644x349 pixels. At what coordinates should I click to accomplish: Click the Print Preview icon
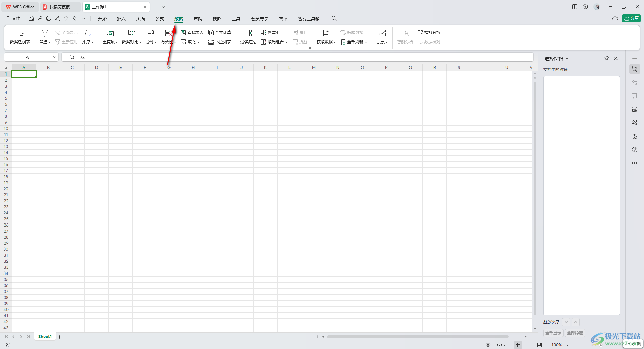(x=57, y=19)
